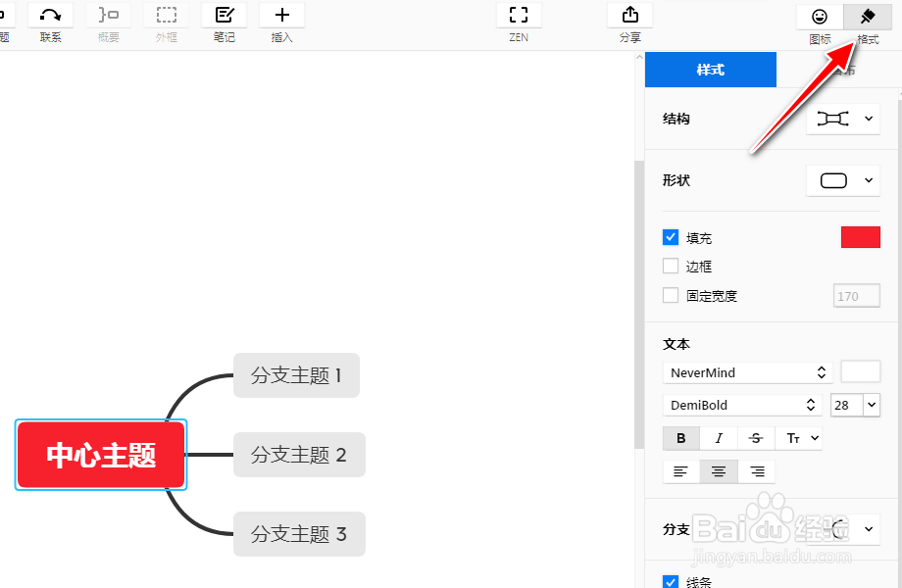The height and width of the screenshot is (588, 902).
Task: Open the NeverMind font family selector
Action: [x=747, y=372]
